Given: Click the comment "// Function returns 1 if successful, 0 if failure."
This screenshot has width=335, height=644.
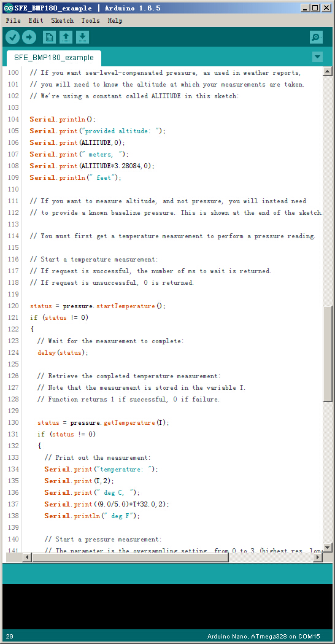Looking at the screenshot, I should 128,399.
